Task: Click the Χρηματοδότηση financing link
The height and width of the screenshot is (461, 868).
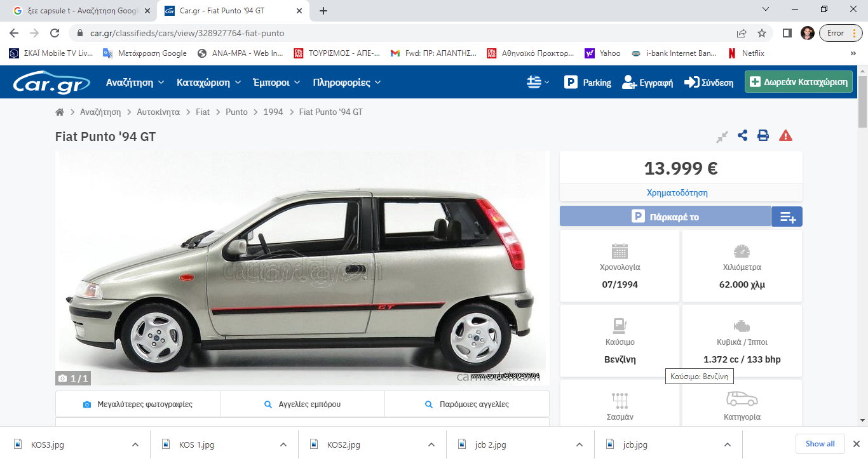Action: click(x=677, y=192)
